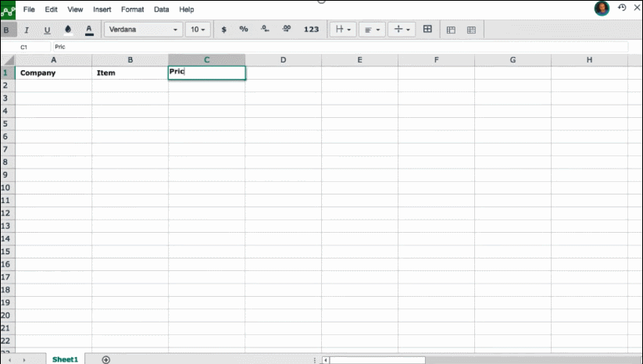Select row 5 header
This screenshot has width=643, height=364.
[8, 123]
